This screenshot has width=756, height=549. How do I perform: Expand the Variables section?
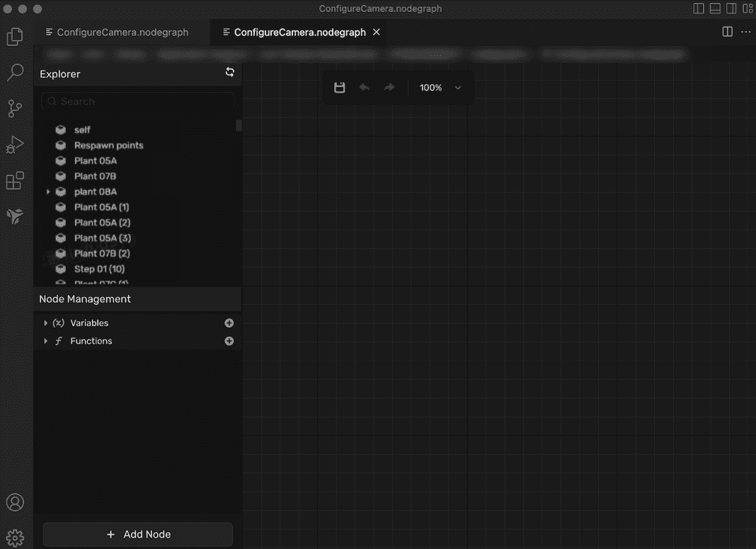pyautogui.click(x=46, y=323)
